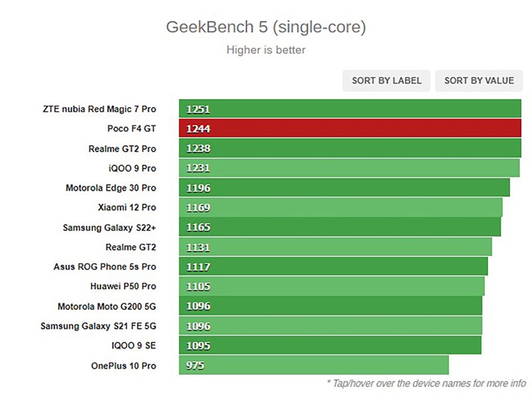Select the OnePlus 10 Pro 975 bar
The width and height of the screenshot is (532, 395).
tap(313, 366)
